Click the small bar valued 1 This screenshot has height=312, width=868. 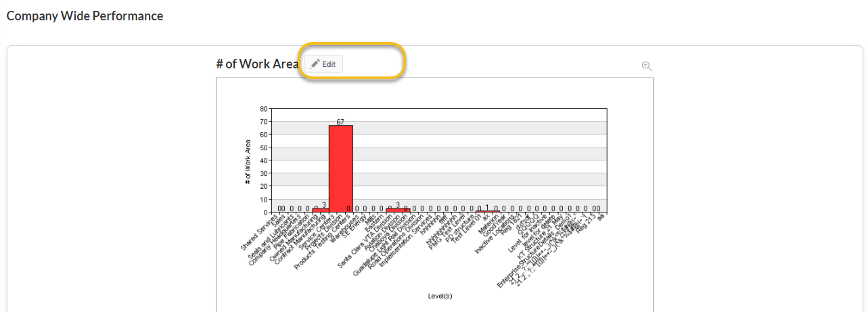tap(487, 211)
